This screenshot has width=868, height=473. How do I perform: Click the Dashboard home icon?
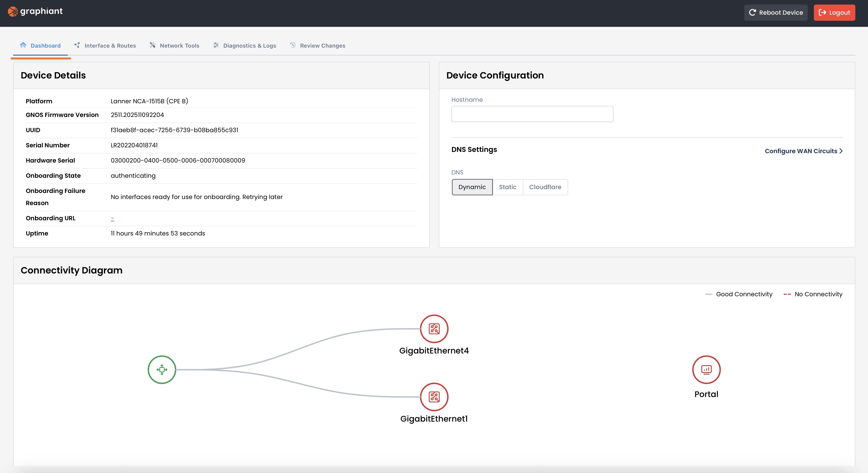(x=23, y=45)
